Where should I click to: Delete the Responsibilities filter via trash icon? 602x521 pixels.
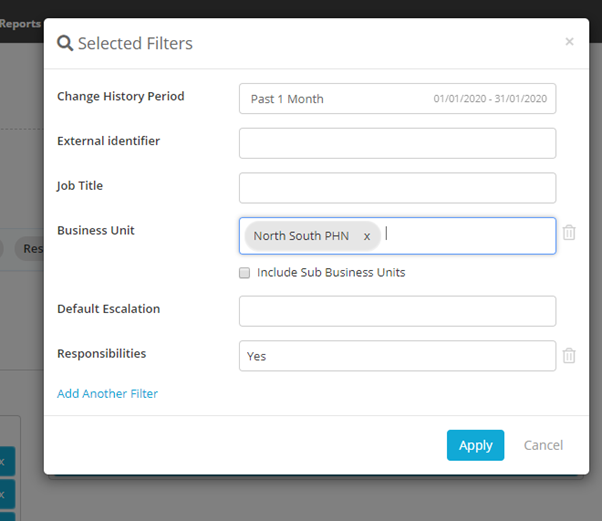click(569, 356)
